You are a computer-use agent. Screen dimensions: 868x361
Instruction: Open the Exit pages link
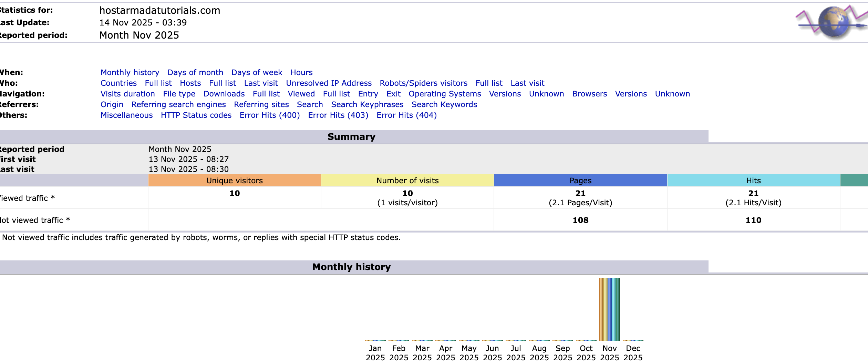coord(393,94)
